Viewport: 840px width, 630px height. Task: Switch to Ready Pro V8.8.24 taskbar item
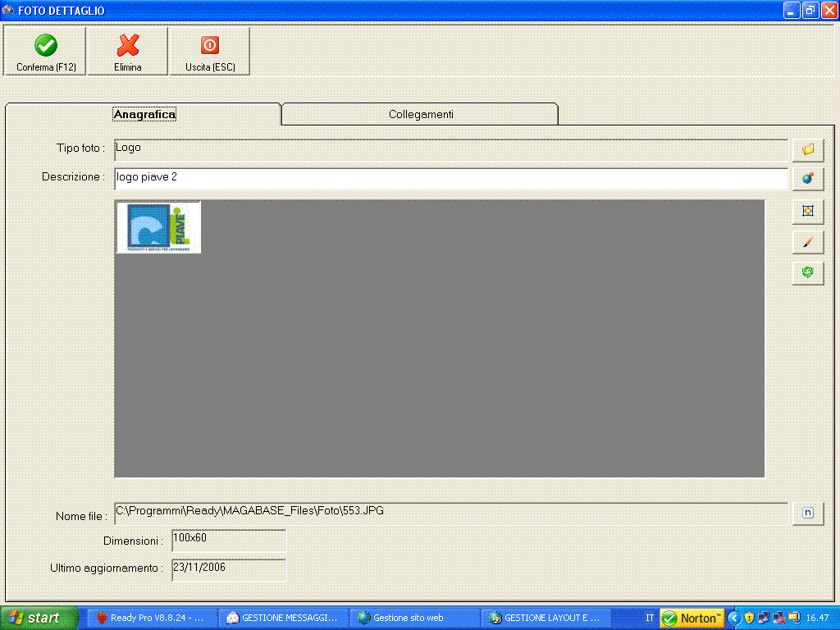click(x=152, y=618)
